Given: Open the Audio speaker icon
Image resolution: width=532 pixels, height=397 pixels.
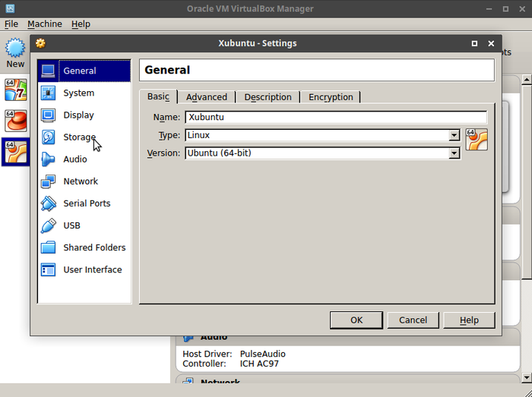Looking at the screenshot, I should tap(48, 159).
